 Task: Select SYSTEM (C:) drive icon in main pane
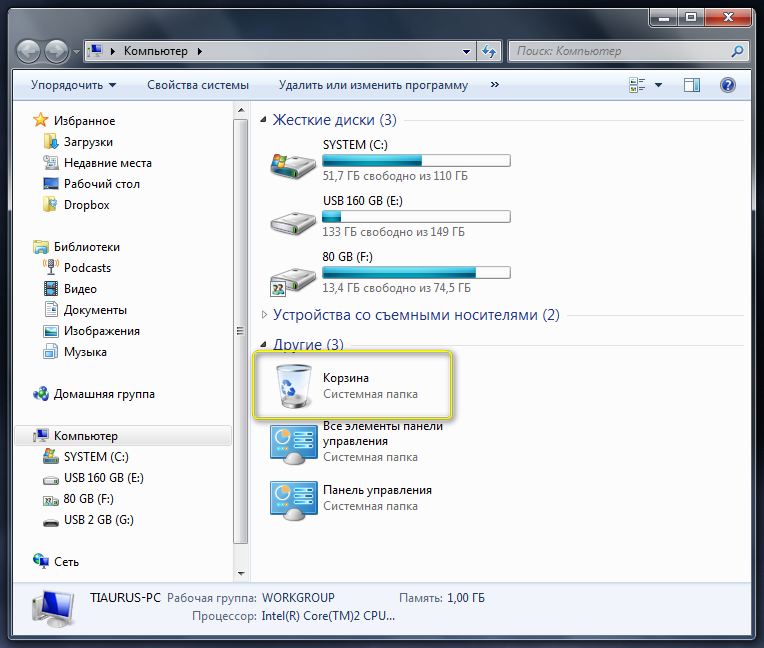pyautogui.click(x=293, y=165)
